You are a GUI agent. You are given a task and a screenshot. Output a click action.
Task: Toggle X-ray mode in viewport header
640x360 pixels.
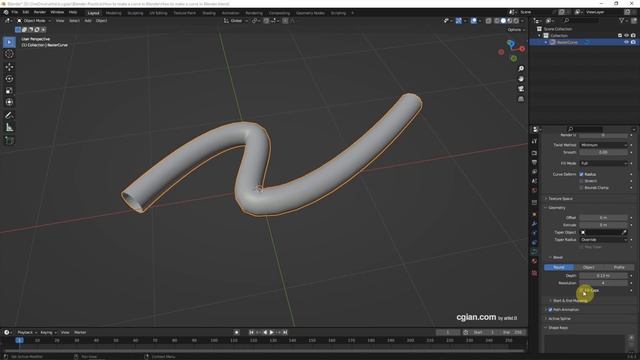click(x=488, y=21)
